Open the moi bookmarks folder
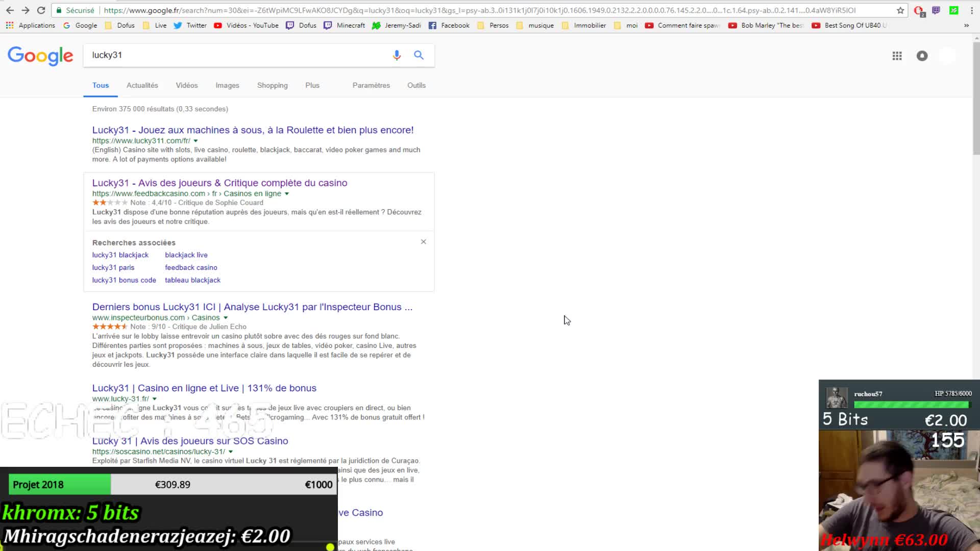This screenshot has height=551, width=980. click(626, 26)
